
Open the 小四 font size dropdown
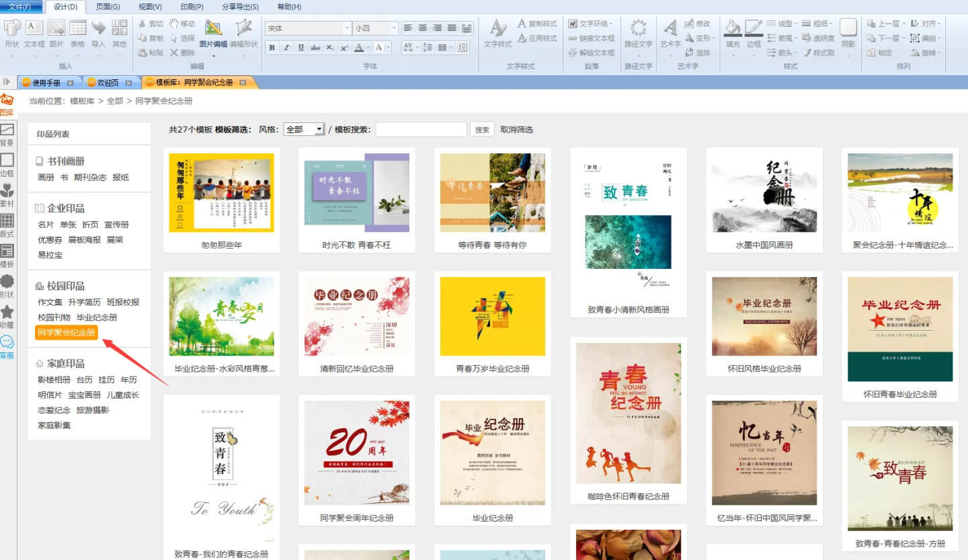tap(393, 28)
